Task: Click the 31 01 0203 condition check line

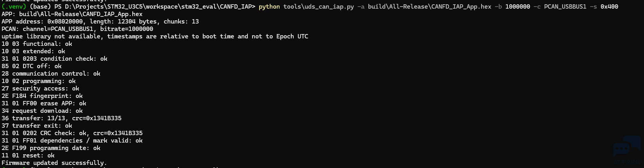Action: 54,59
